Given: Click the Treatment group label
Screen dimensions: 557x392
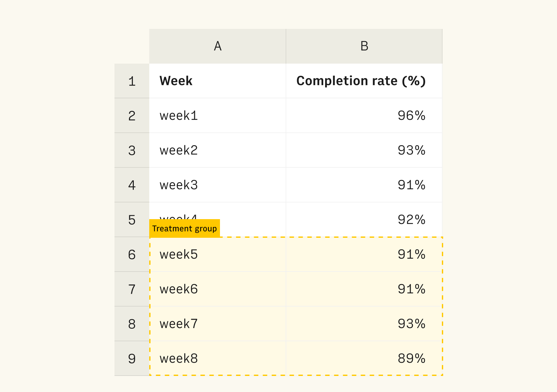Looking at the screenshot, I should [x=185, y=228].
